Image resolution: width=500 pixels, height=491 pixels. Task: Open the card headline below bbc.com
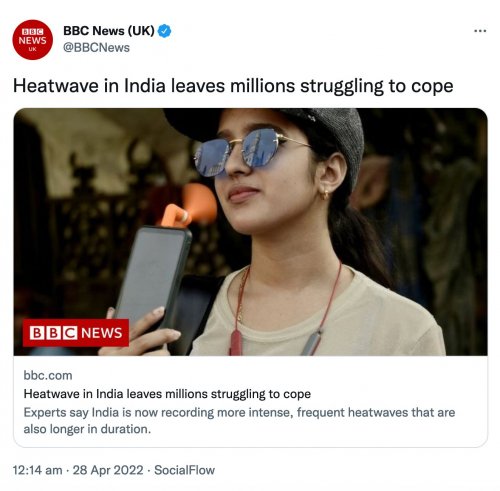pyautogui.click(x=167, y=394)
